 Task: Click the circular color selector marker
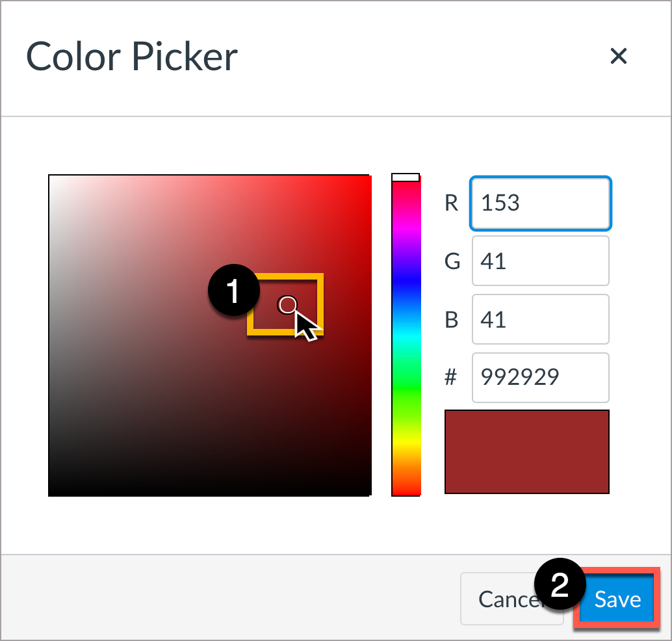coord(287,304)
